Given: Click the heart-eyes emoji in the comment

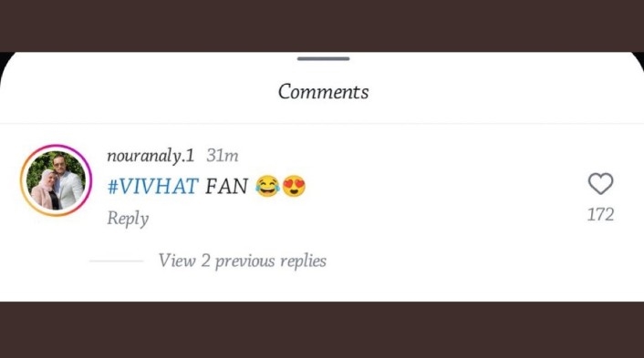Looking at the screenshot, I should pos(294,186).
